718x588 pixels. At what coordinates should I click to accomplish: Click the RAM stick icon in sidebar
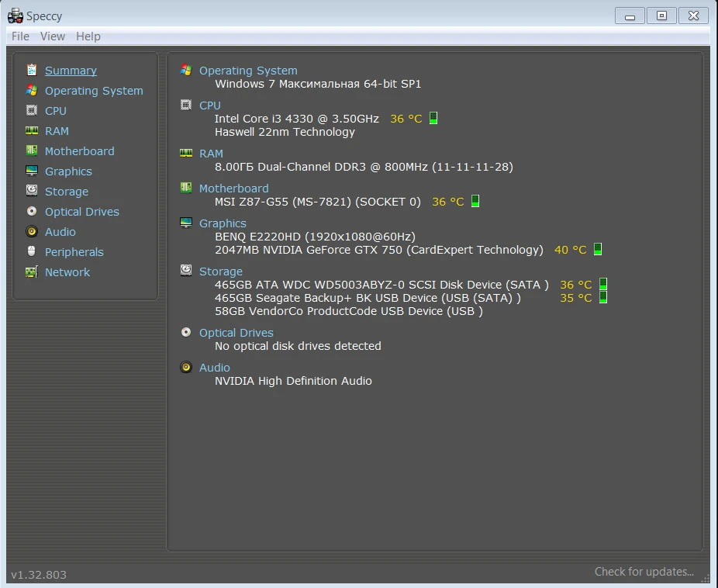(x=32, y=130)
